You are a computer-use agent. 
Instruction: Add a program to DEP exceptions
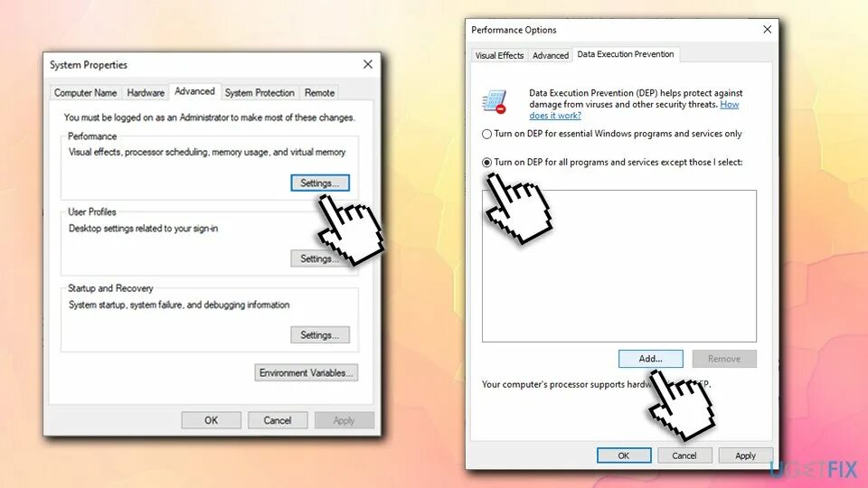[650, 359]
